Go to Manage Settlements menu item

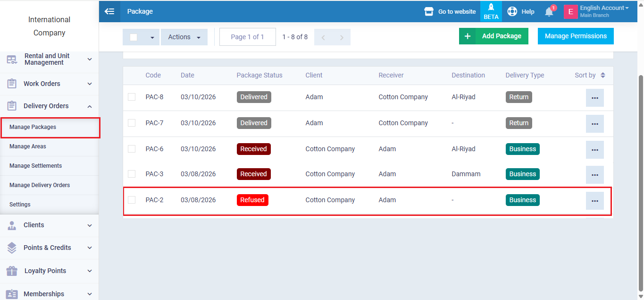35,166
